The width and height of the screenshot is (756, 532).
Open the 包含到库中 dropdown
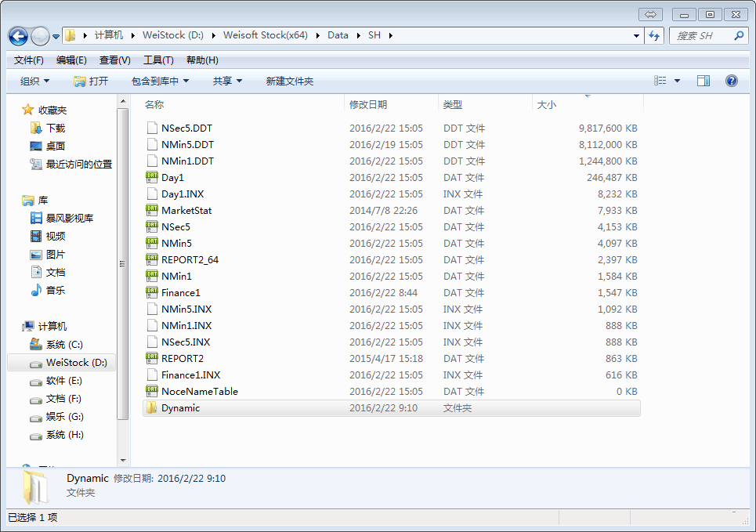coord(160,81)
